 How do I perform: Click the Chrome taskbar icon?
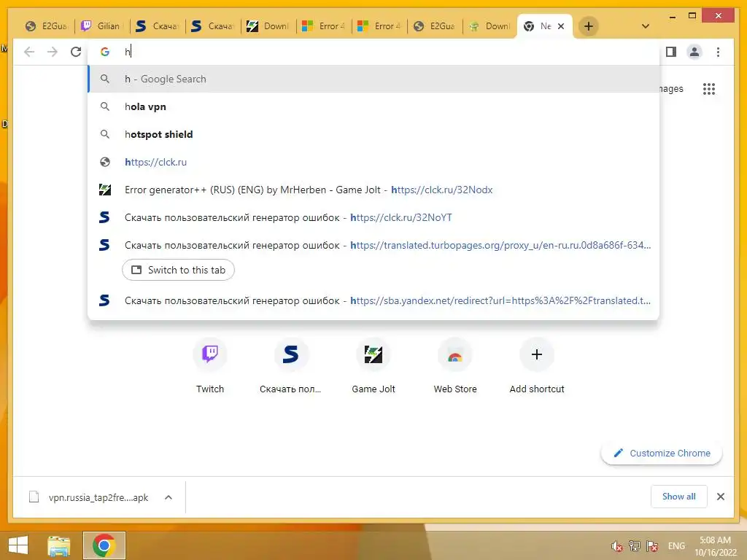[104, 545]
